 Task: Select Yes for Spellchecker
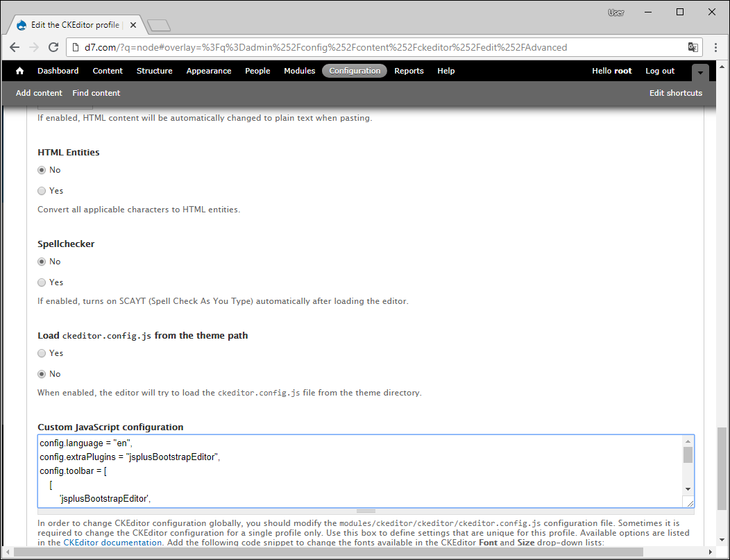point(42,282)
